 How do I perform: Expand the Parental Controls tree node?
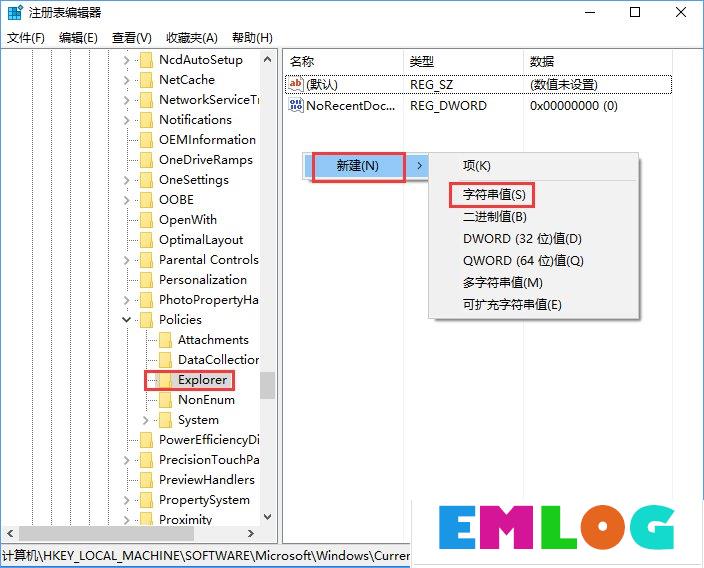point(127,260)
